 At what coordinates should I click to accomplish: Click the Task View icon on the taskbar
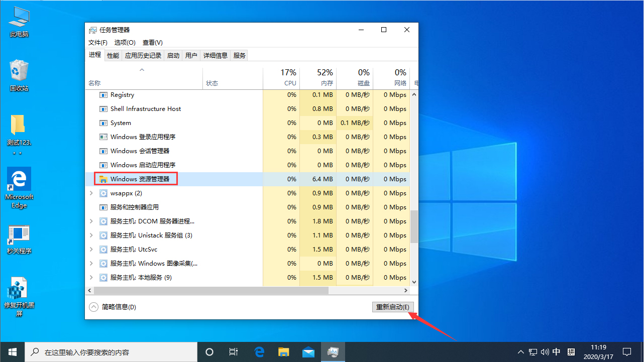click(233, 351)
